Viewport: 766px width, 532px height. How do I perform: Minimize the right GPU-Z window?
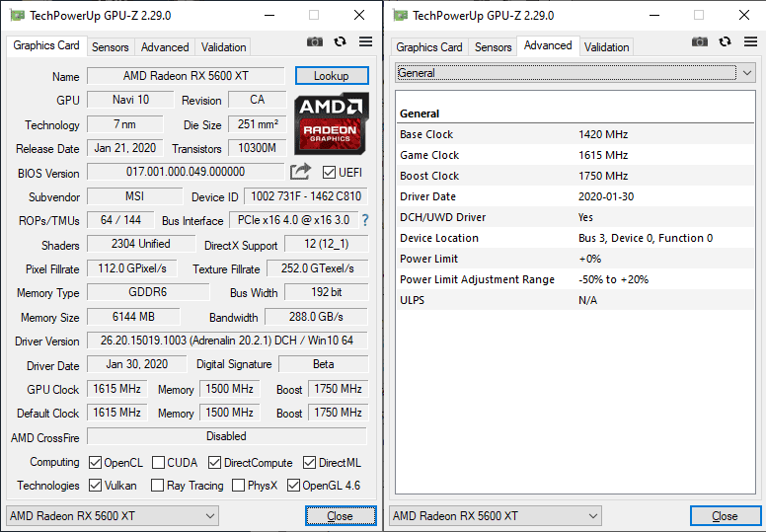(654, 15)
